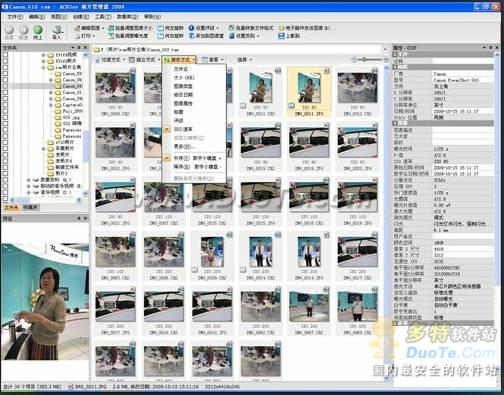Click the Forward (前进) navigation button
Viewport: 504px width, 395px height.
point(23,32)
